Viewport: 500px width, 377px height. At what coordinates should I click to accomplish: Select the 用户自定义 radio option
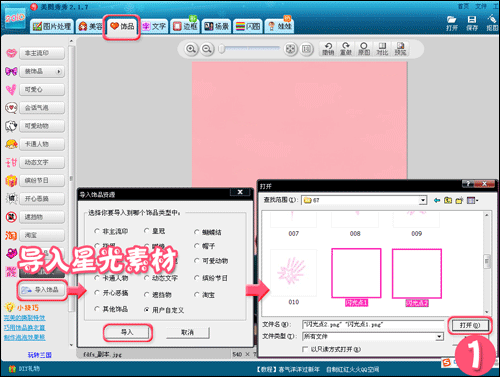coord(146,310)
